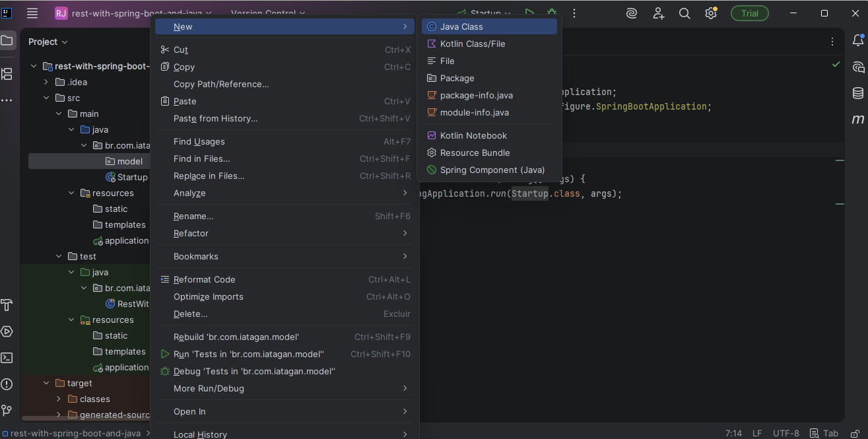Viewport: 868px width, 439px height.
Task: Select the Startup class in project tree
Action: pyautogui.click(x=132, y=177)
